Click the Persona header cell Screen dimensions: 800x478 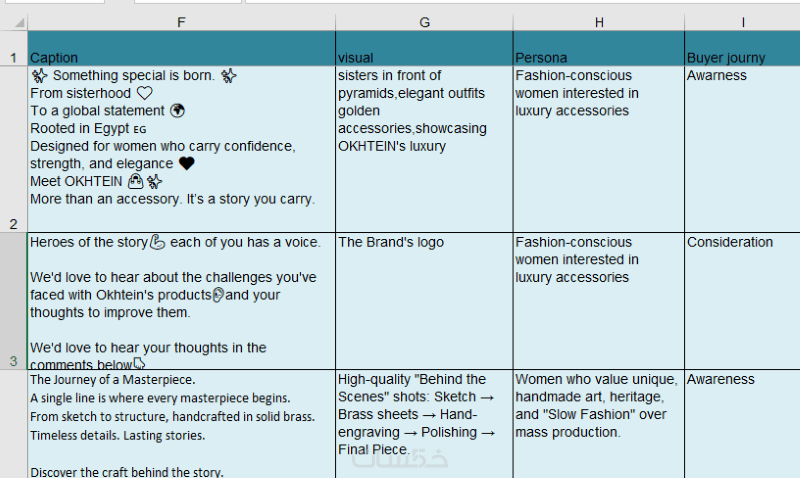[x=598, y=57]
